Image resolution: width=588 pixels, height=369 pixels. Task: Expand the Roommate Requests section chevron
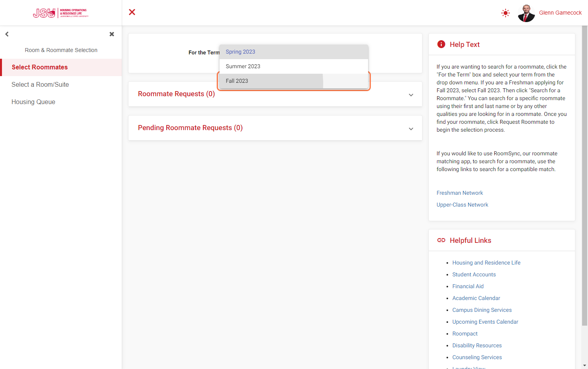point(411,95)
